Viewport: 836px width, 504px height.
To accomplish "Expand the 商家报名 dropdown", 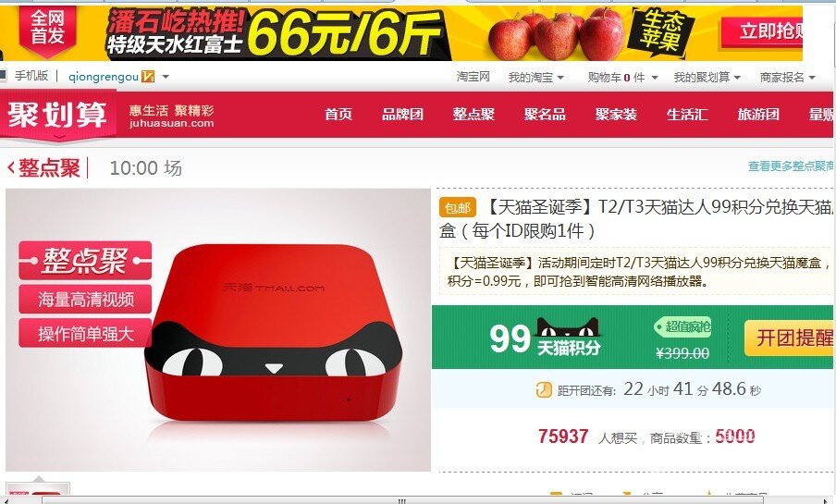I will [811, 78].
